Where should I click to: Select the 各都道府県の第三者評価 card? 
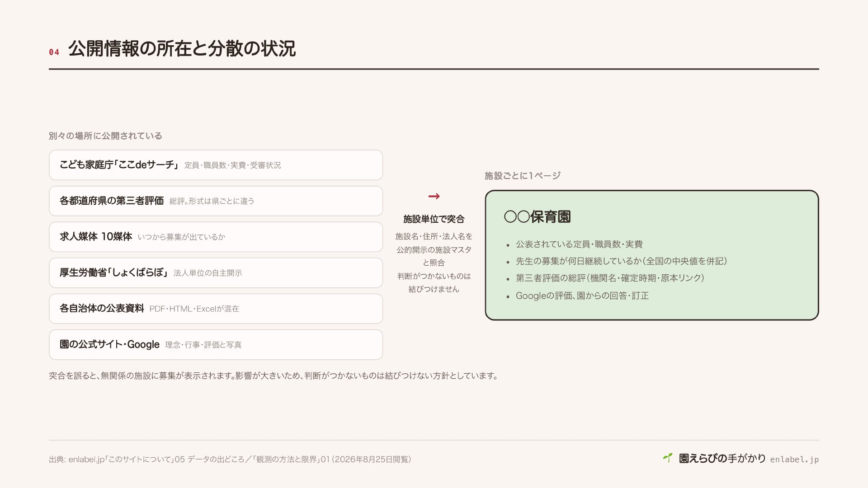[x=216, y=201]
